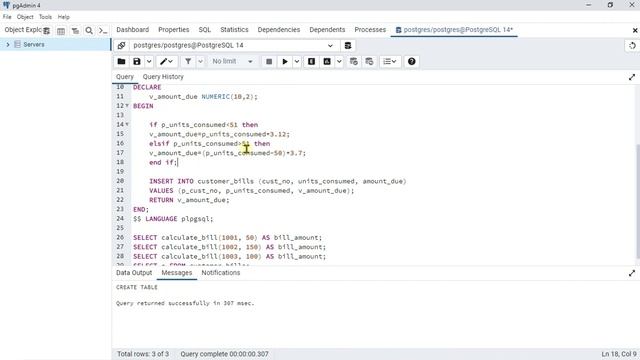Click the Query Tool icon in Object Explorer
Image resolution: width=640 pixels, height=360 pixels.
pos(47,31)
